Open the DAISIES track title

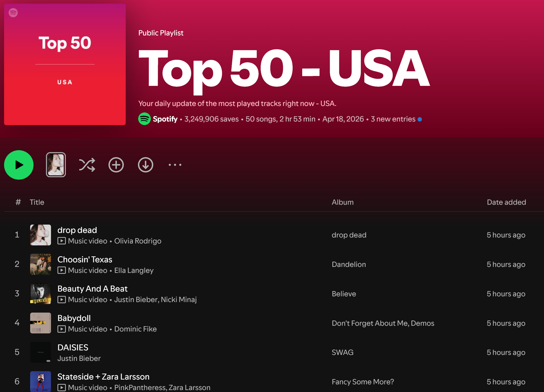[73, 348]
